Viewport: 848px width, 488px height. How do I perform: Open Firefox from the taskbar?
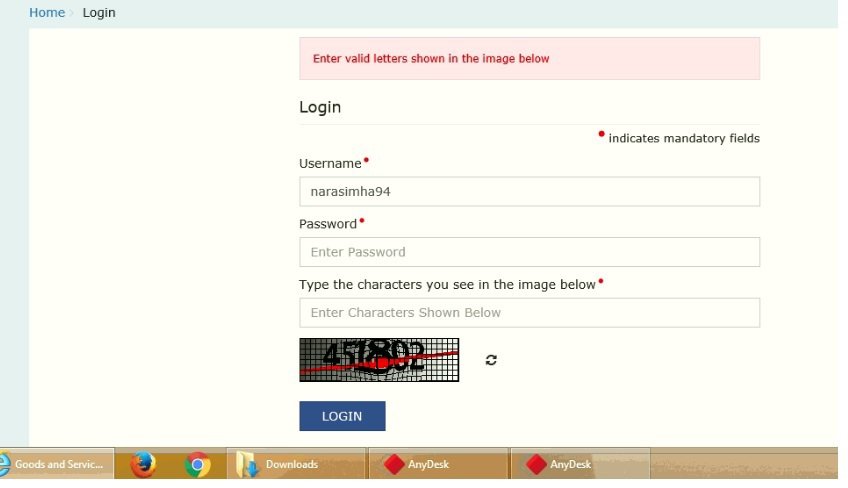pyautogui.click(x=144, y=464)
